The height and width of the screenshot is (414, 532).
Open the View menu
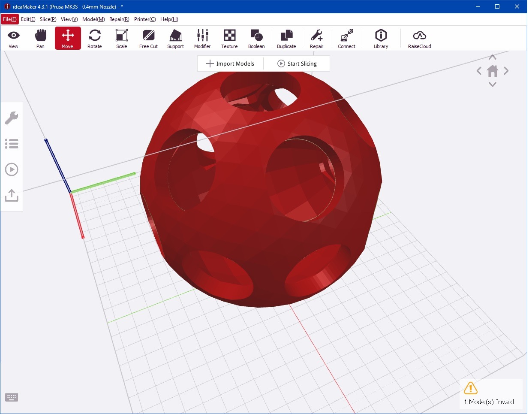[69, 19]
